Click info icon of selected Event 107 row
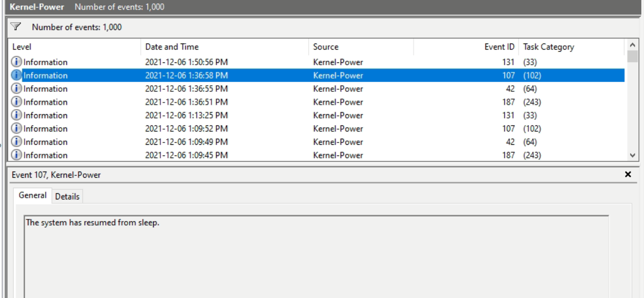The height and width of the screenshot is (298, 644). coord(16,76)
